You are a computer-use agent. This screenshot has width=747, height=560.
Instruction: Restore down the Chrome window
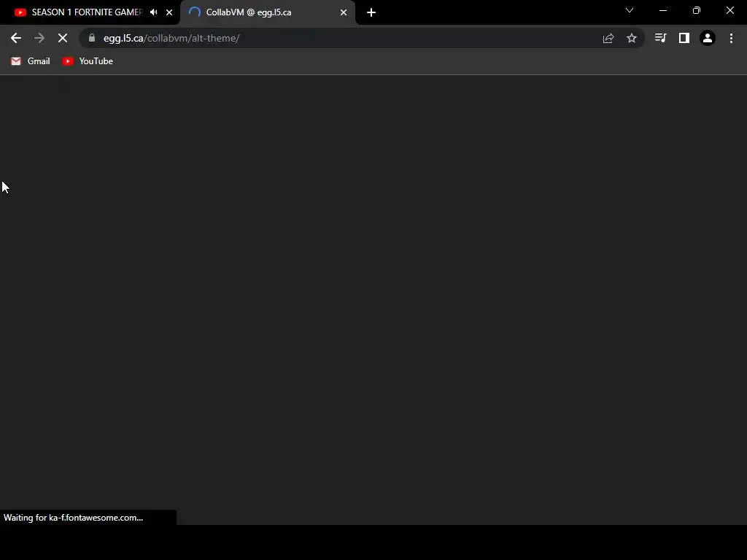click(697, 10)
